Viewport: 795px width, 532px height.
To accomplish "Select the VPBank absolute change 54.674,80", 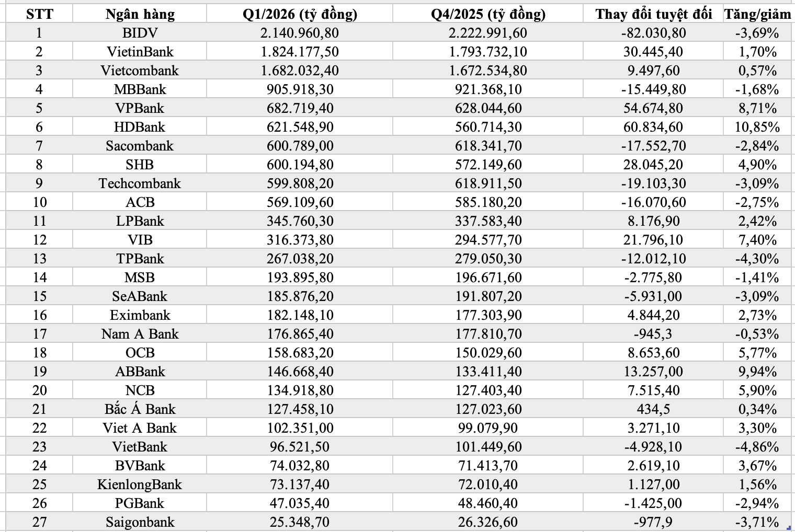I will pyautogui.click(x=653, y=108).
